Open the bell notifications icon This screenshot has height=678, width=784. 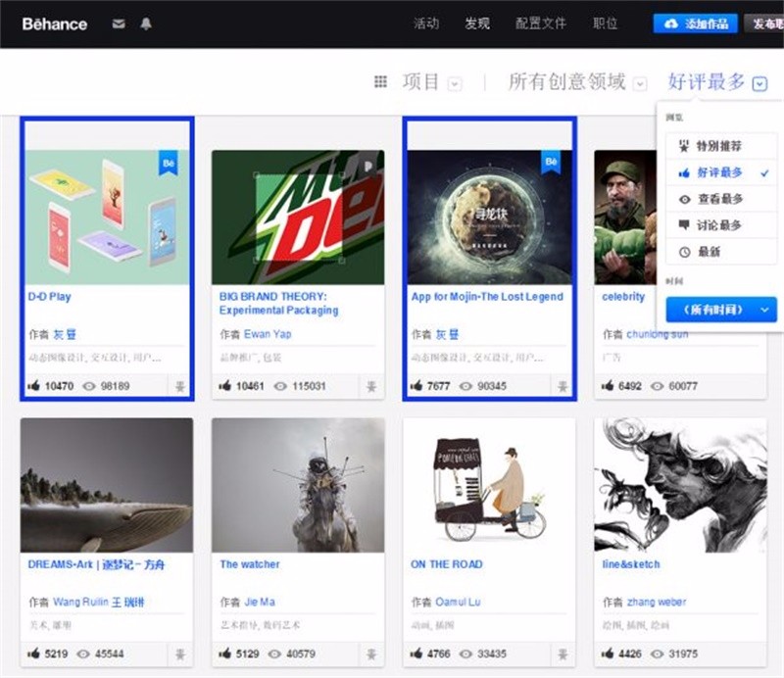[x=146, y=24]
